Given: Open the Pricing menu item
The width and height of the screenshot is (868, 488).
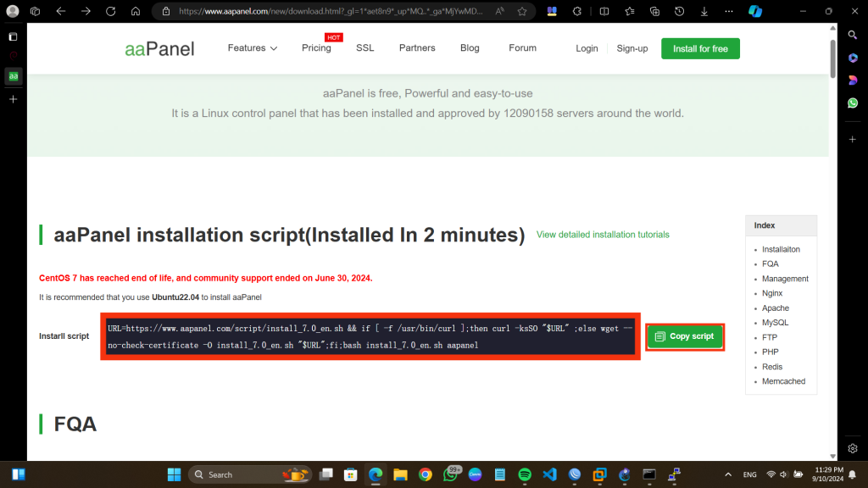Looking at the screenshot, I should [316, 48].
